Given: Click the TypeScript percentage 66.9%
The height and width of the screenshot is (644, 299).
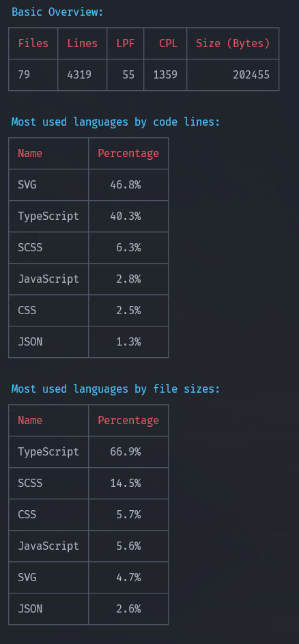Looking at the screenshot, I should [126, 451].
